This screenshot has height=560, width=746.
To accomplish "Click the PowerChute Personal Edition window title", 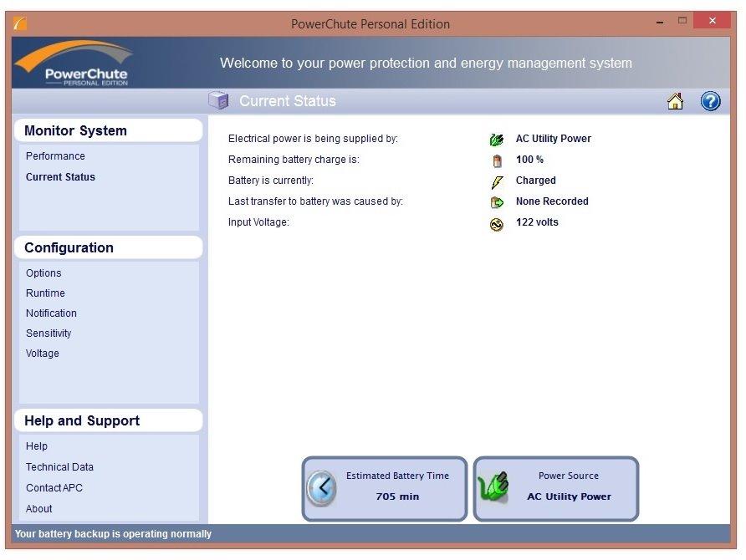I will point(370,24).
